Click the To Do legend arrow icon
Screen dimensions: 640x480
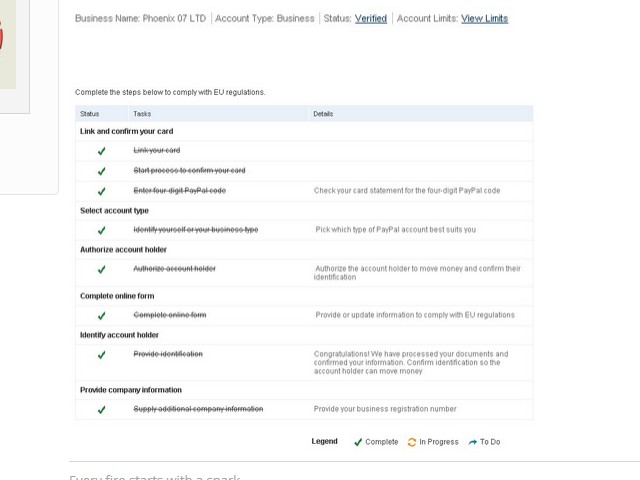pos(473,442)
